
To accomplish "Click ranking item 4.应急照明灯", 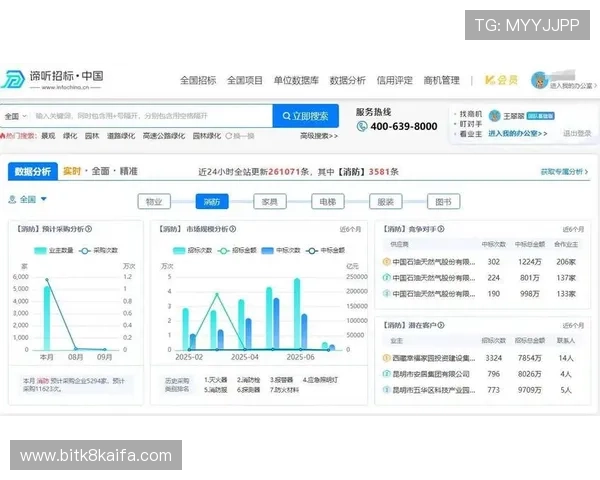I will [x=320, y=380].
